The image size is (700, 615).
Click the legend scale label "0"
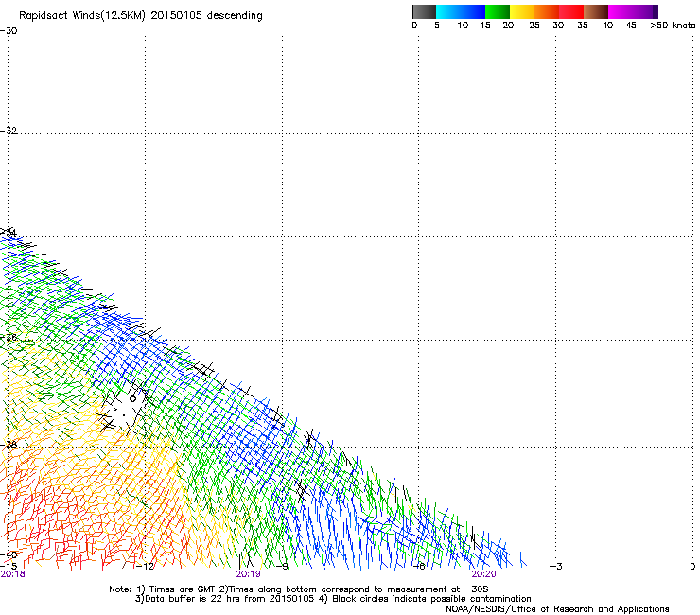click(x=414, y=26)
